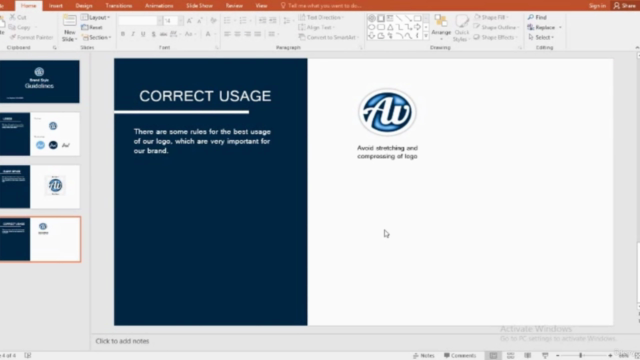The image size is (640, 360).
Task: Select the right arrow shape in gallery
Action: pos(417,27)
